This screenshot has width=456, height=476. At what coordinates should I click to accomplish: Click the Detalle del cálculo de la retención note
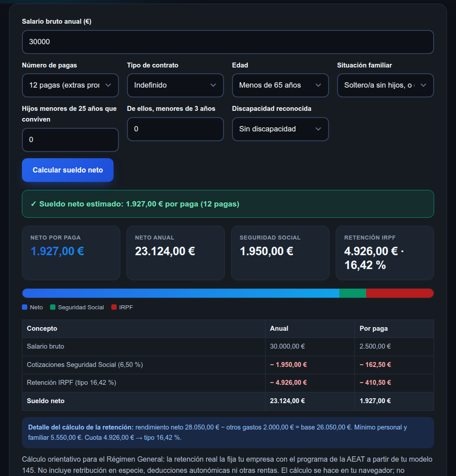[228, 432]
